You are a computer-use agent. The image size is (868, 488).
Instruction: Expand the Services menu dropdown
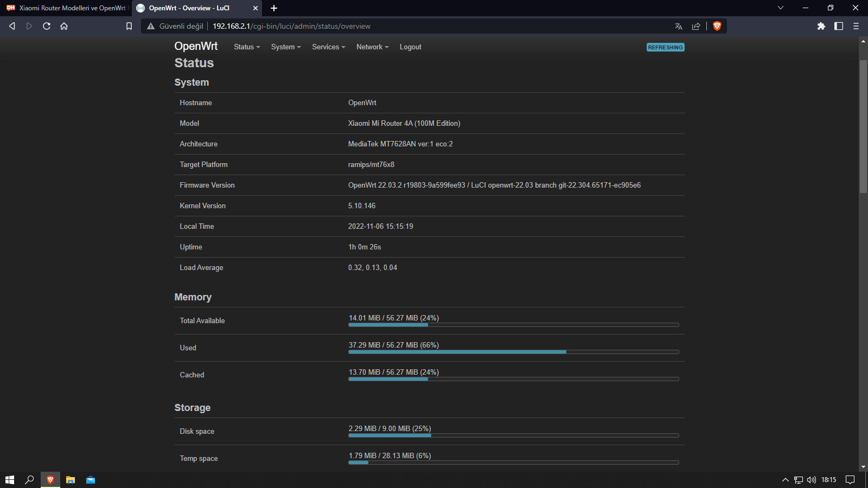(x=329, y=47)
